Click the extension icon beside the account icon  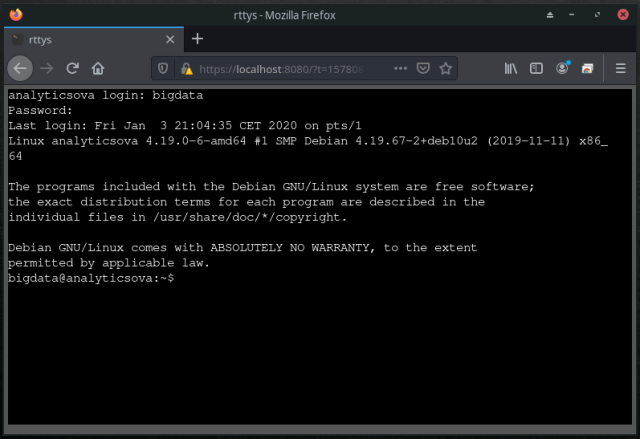[x=587, y=69]
